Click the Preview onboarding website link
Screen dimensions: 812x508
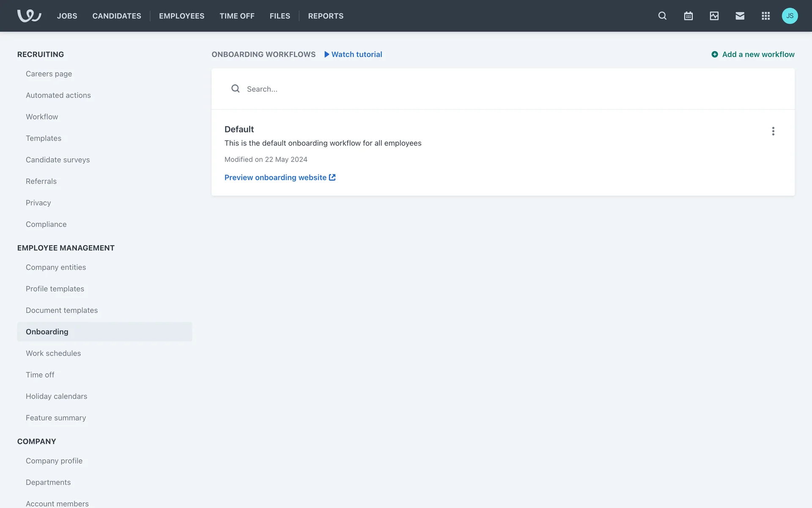(275, 177)
